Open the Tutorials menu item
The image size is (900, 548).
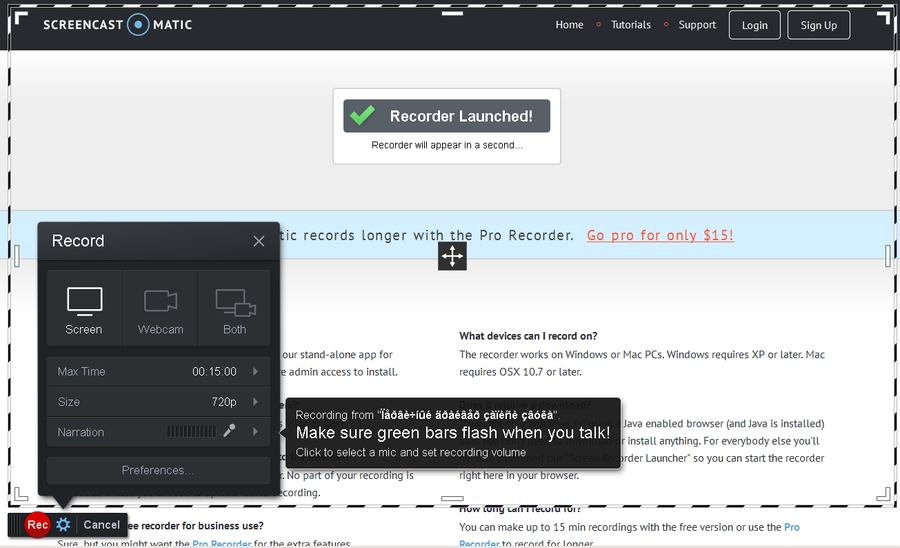point(631,25)
